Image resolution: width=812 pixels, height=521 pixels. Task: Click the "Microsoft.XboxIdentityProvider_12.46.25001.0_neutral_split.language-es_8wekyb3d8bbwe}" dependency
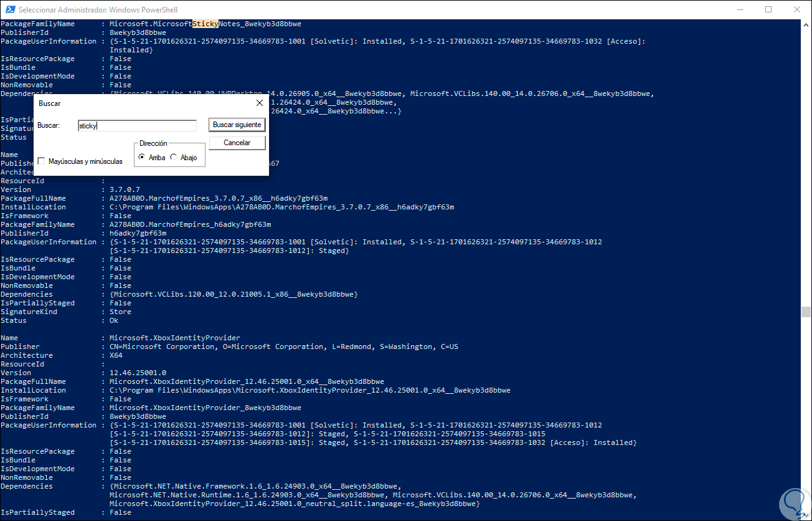point(295,504)
